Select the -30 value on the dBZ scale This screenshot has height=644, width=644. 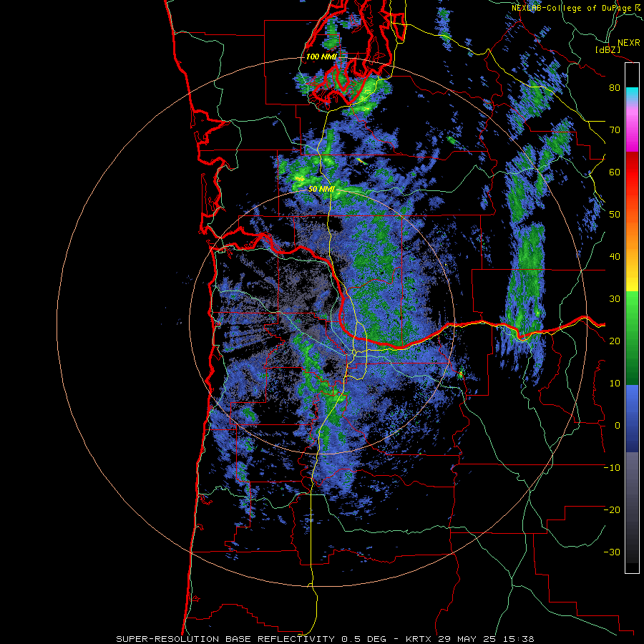(x=612, y=552)
